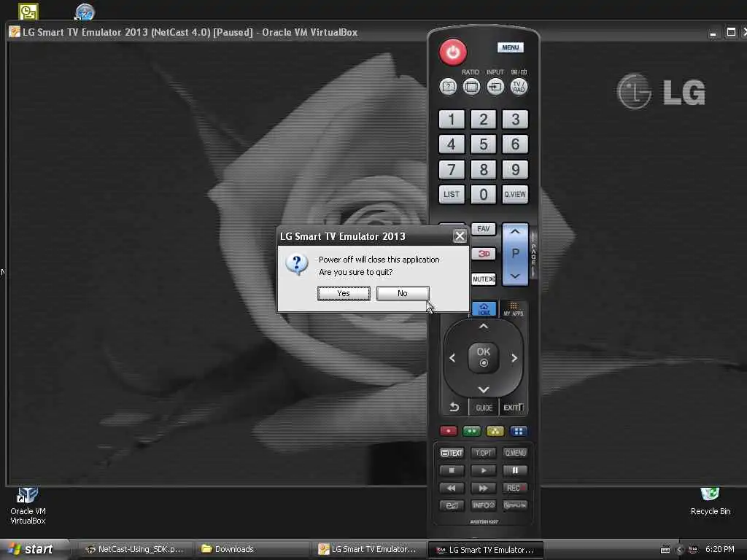Switch to the LG remote taskbar item
This screenshot has width=747, height=560.
point(486,550)
